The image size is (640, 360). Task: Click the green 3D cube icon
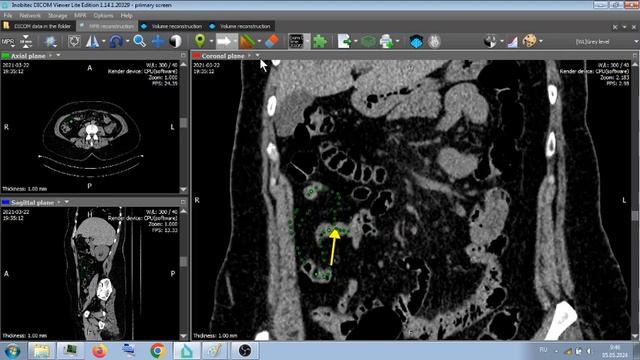tap(368, 42)
